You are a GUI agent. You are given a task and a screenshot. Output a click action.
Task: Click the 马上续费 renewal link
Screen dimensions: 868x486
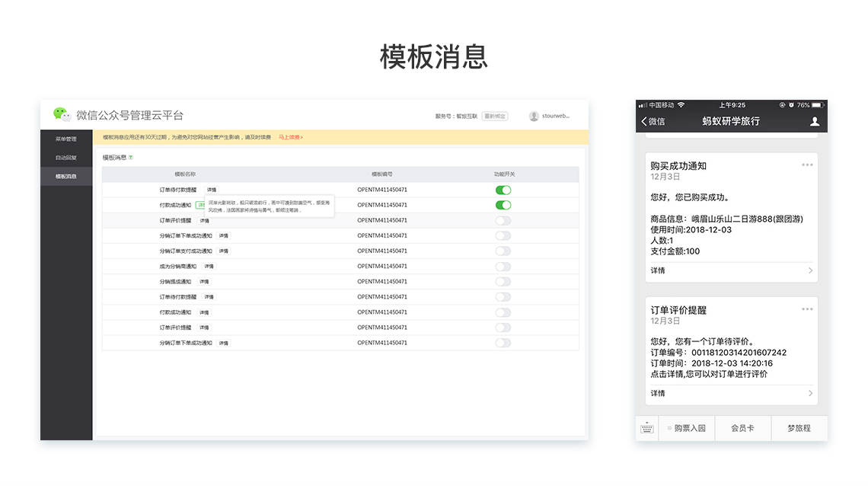(290, 137)
